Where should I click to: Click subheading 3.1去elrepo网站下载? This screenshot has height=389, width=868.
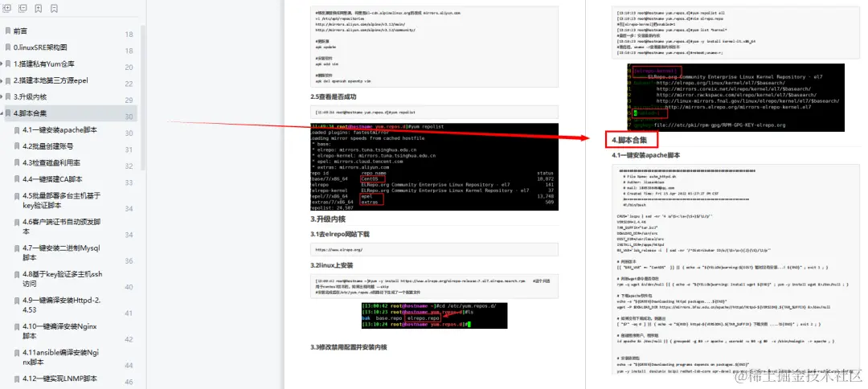click(x=340, y=234)
